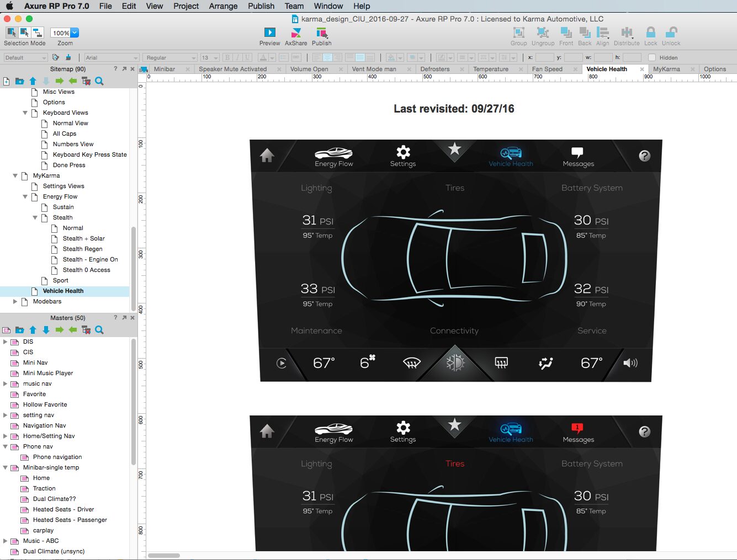The image size is (737, 560).
Task: Click the Preview toolbar icon
Action: click(269, 33)
